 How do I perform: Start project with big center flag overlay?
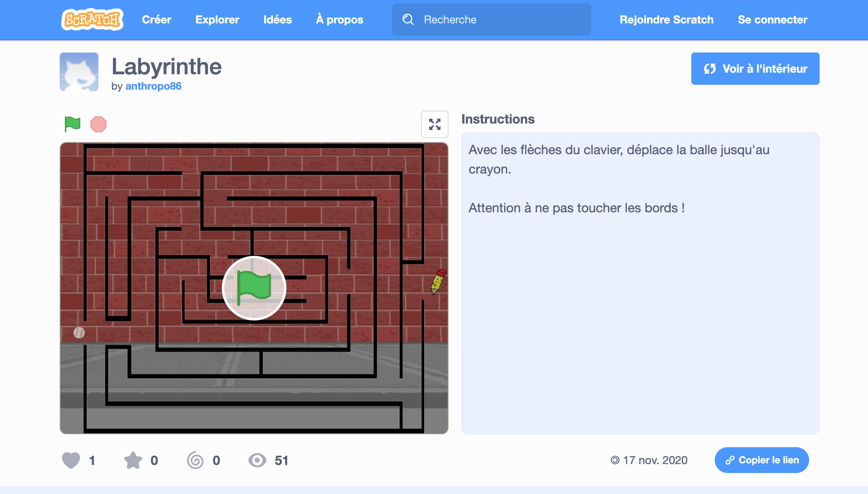(254, 288)
